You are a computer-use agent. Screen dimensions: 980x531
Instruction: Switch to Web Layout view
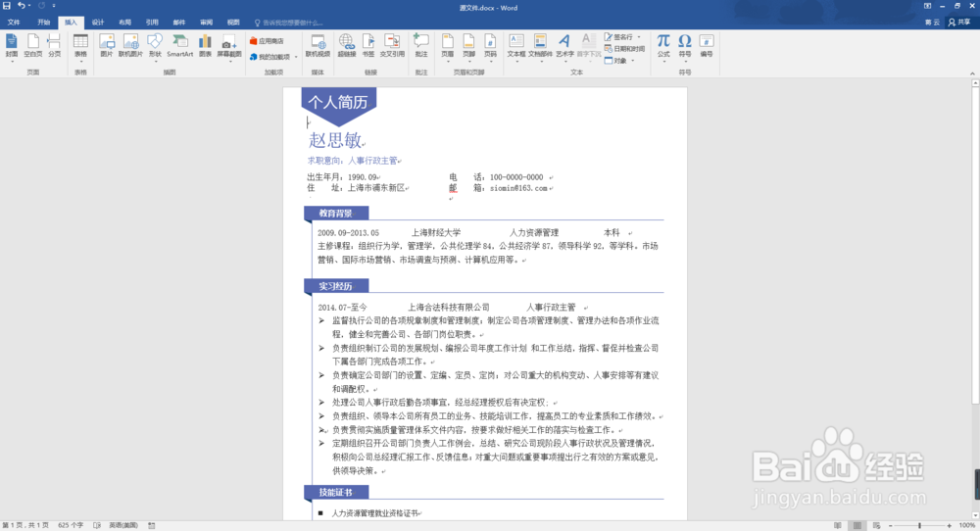[x=877, y=525]
